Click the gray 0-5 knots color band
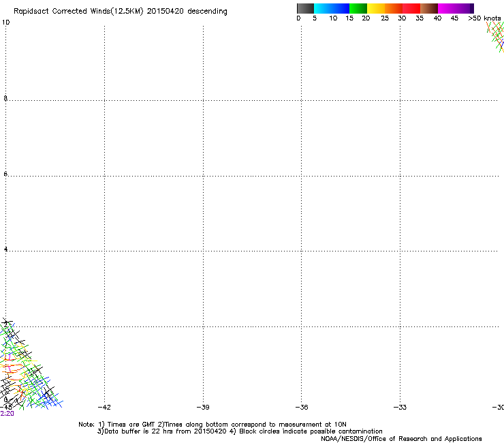504x443 pixels. click(305, 8)
